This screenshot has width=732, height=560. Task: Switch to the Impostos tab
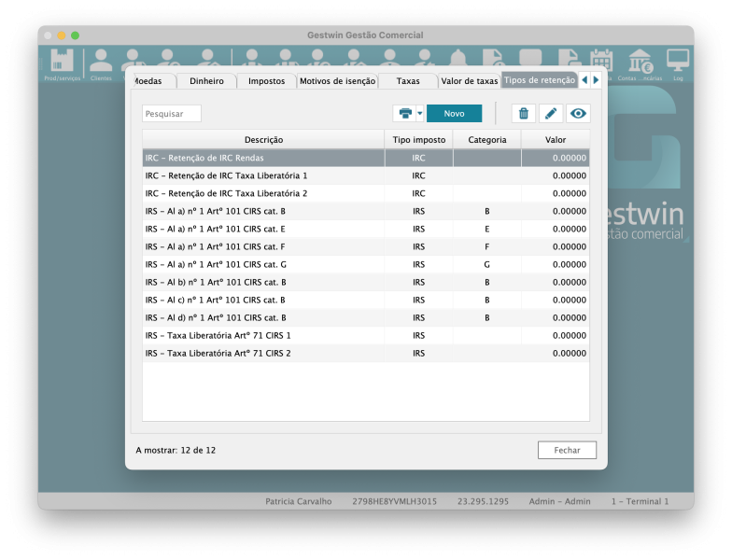point(266,81)
